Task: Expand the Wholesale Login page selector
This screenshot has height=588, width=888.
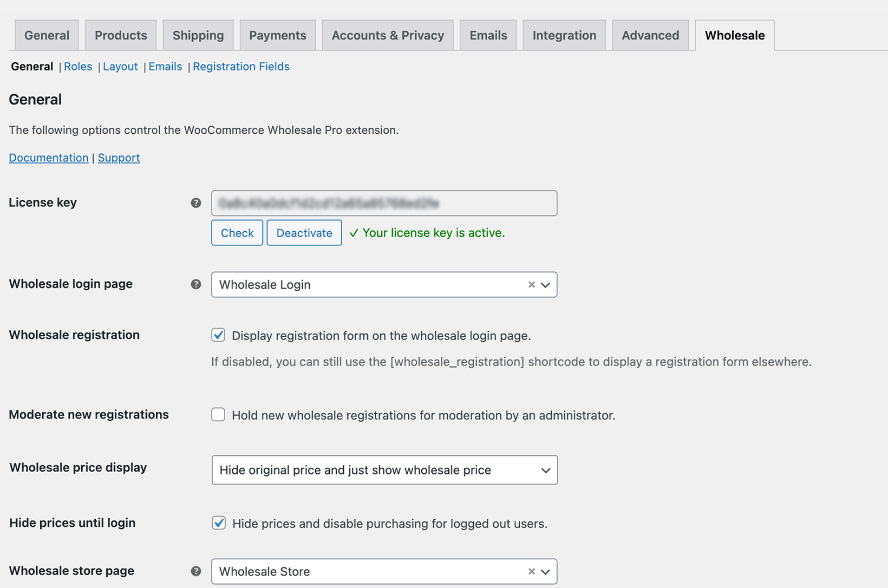Action: (x=545, y=284)
